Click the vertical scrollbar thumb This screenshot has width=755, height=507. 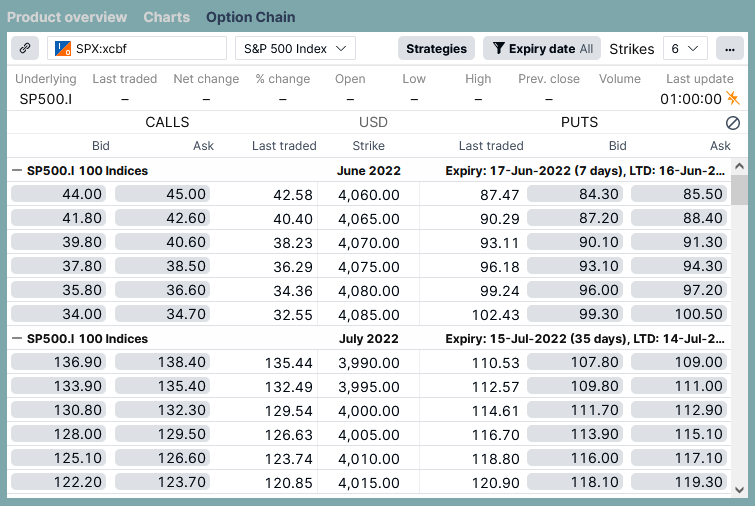(740, 190)
